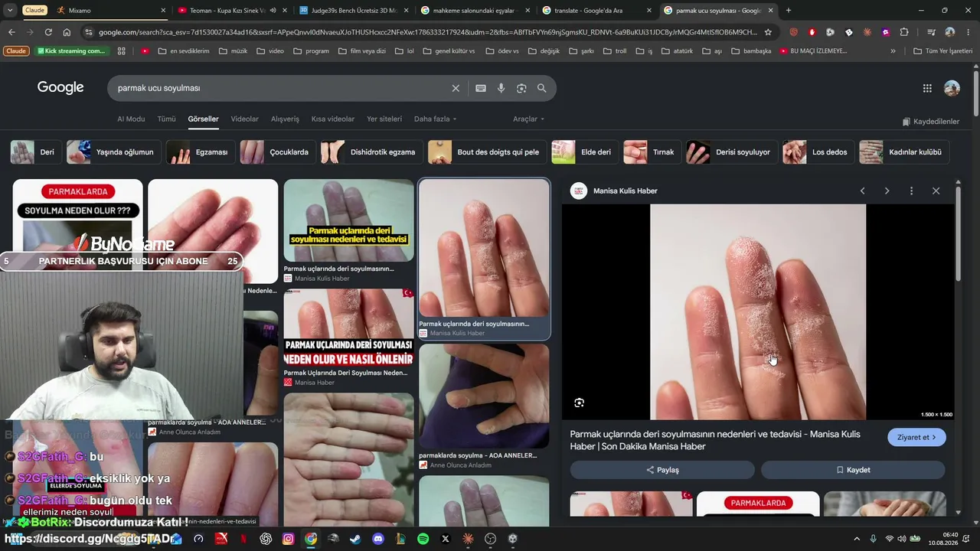Open the browser home page
Viewport: 980px width, 551px height.
coord(67,32)
